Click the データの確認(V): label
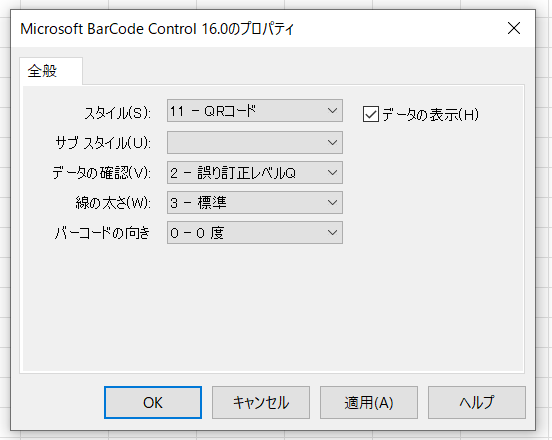 click(x=102, y=173)
